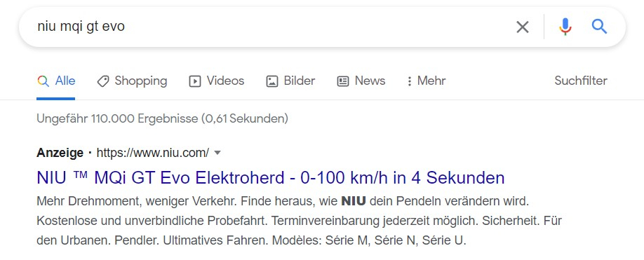This screenshot has width=644, height=260.
Task: Click the three-dot icon beside Mehr
Action: click(x=409, y=81)
